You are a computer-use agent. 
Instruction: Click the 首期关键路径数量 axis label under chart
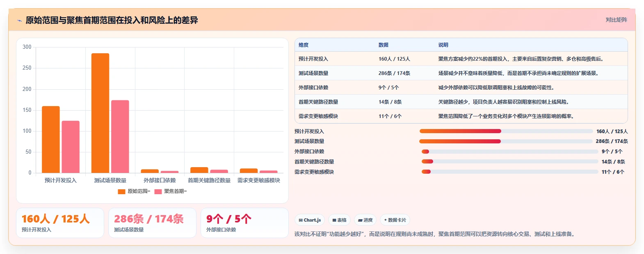click(x=209, y=180)
